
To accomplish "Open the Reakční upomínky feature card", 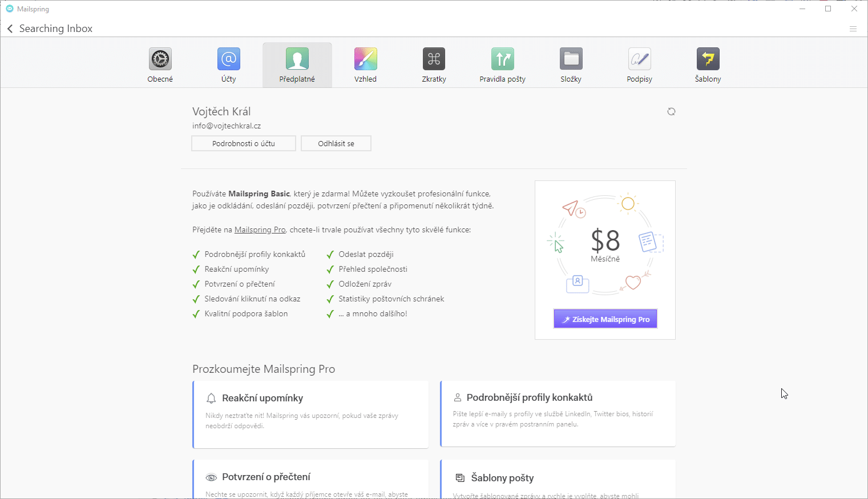I will (311, 414).
